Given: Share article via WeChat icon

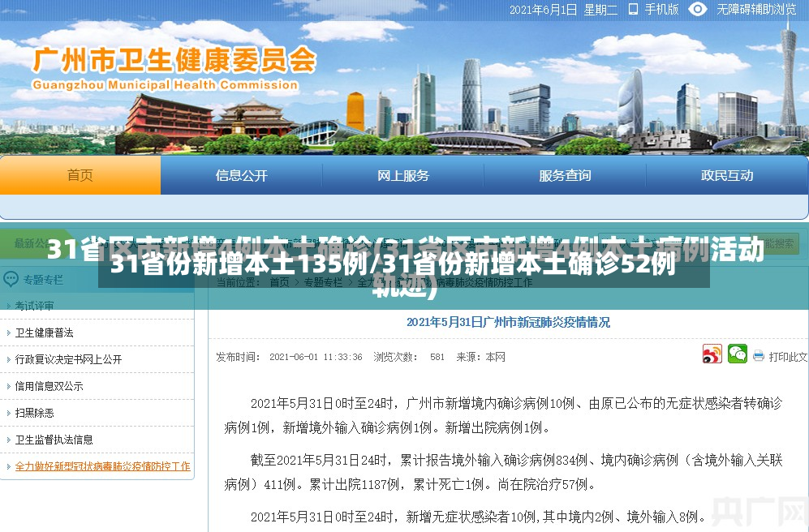Looking at the screenshot, I should click(738, 354).
